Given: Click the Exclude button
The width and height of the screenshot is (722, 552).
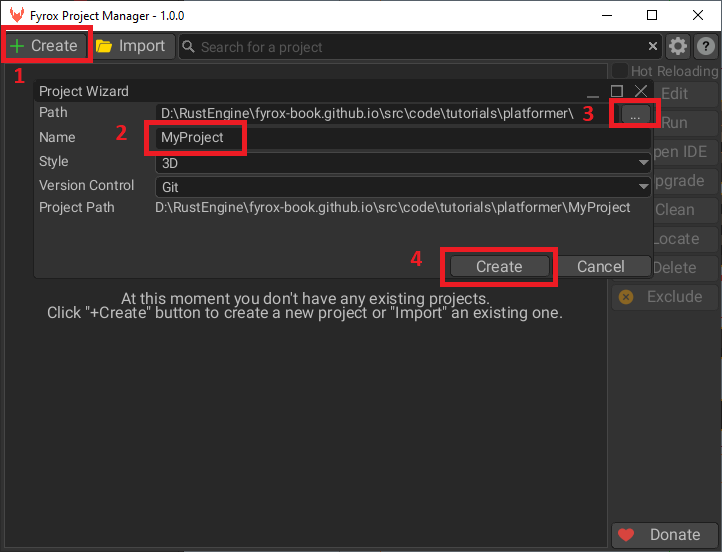Looking at the screenshot, I should [664, 296].
